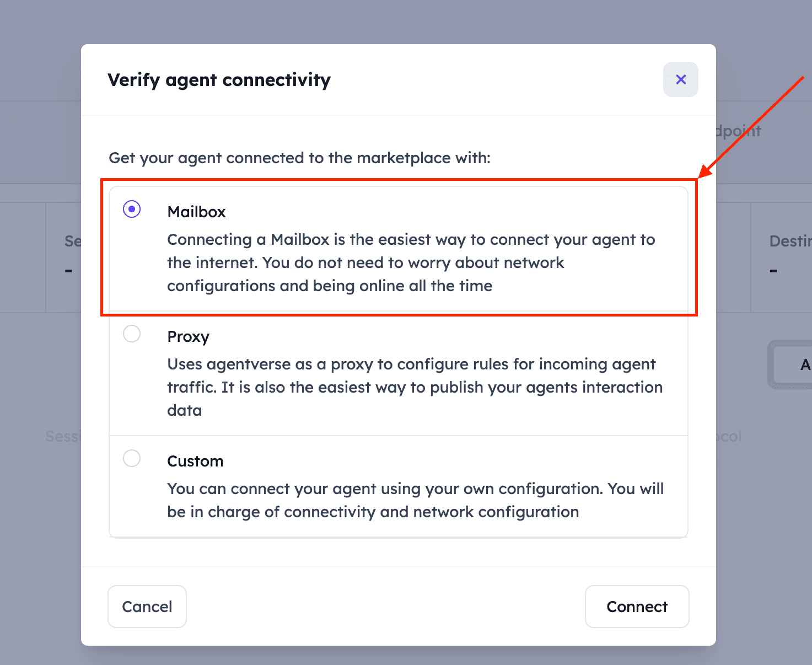Click the Proxy description about agentverse rules

415,387
